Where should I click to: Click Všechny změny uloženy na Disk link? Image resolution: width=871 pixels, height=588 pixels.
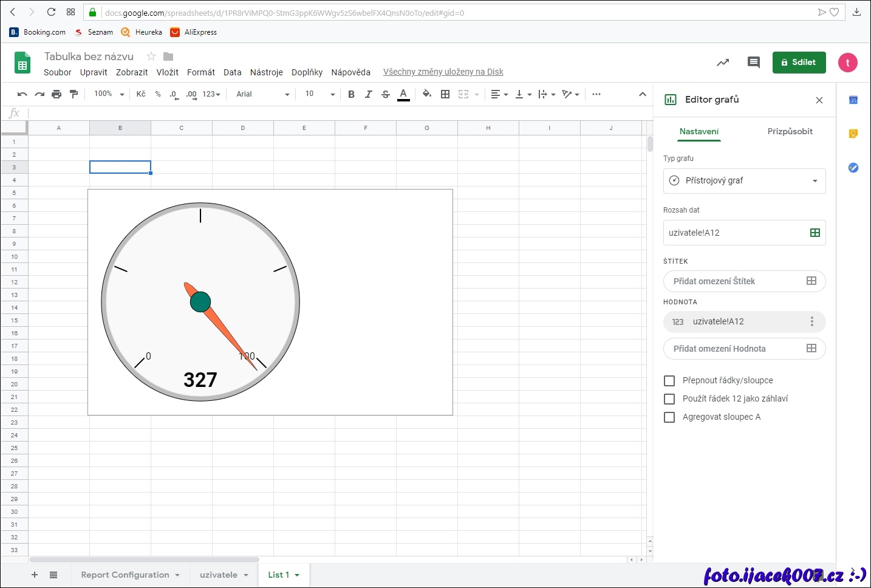(443, 72)
